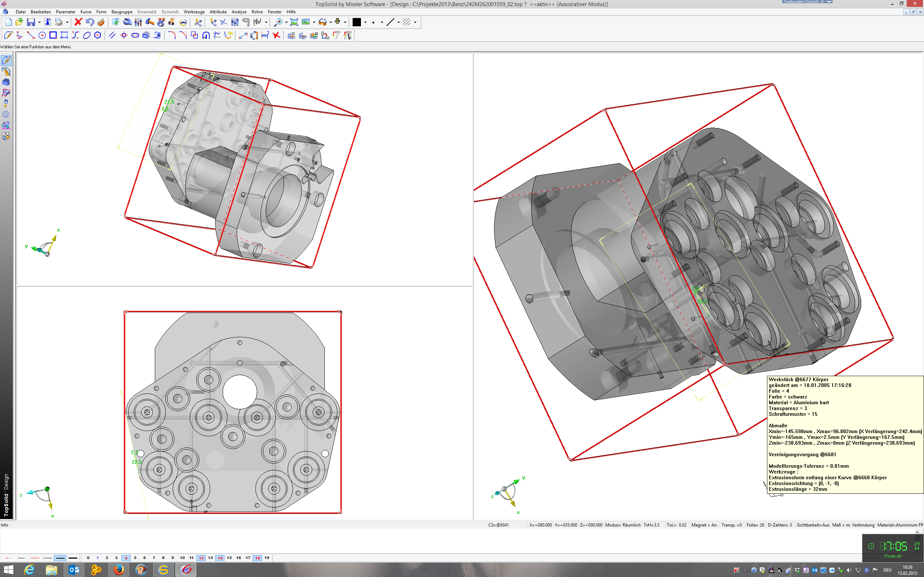Select the circle sketch tool
Screen dimensions: 924x577
(x=42, y=35)
